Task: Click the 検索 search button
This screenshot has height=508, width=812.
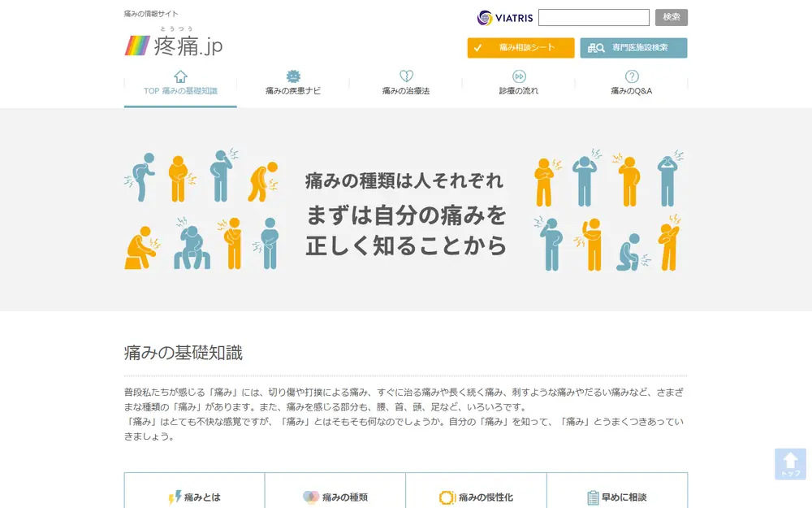Action: (672, 17)
